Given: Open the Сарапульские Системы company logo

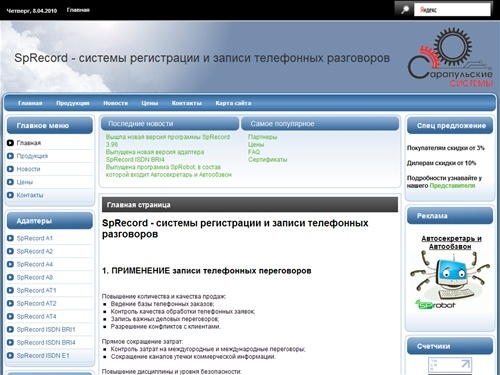Looking at the screenshot, I should point(450,58).
